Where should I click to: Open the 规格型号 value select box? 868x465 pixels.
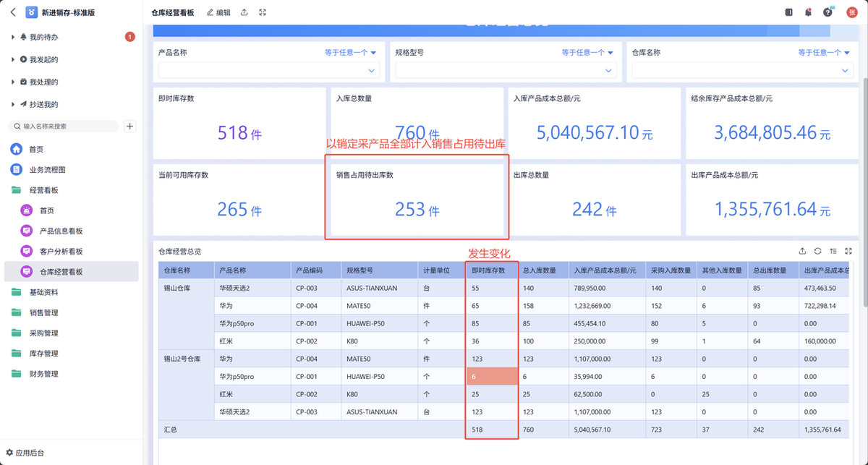(x=505, y=70)
